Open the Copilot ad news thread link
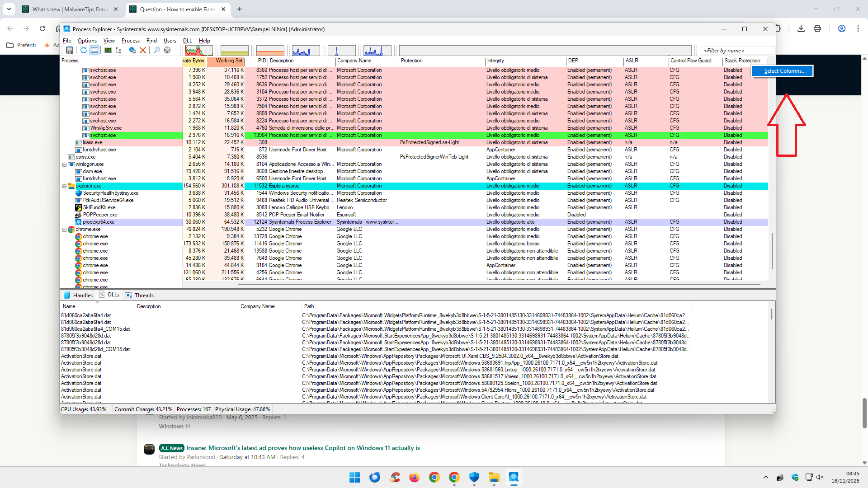 point(303,448)
